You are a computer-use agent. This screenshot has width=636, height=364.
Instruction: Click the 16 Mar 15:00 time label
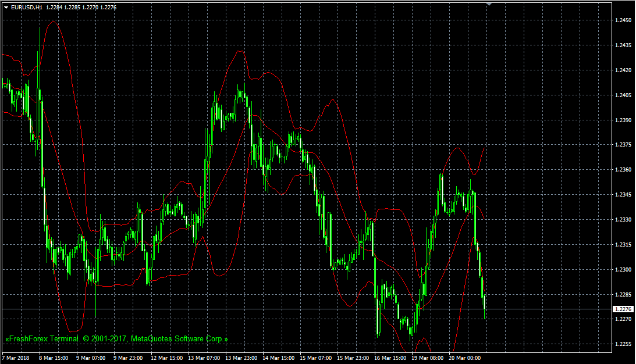tap(390, 358)
